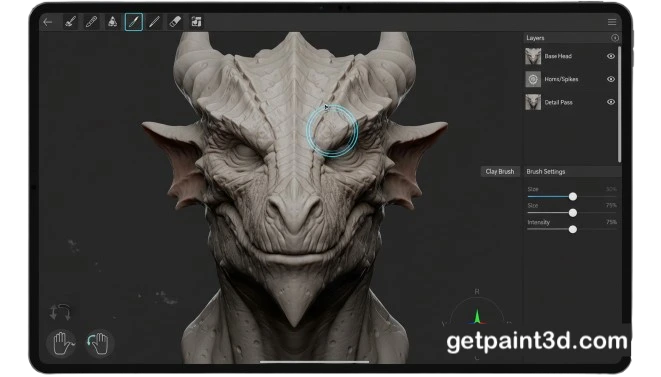The height and width of the screenshot is (377, 661).
Task: Click the Layers panel vertical scrollbar
Action: (619, 104)
